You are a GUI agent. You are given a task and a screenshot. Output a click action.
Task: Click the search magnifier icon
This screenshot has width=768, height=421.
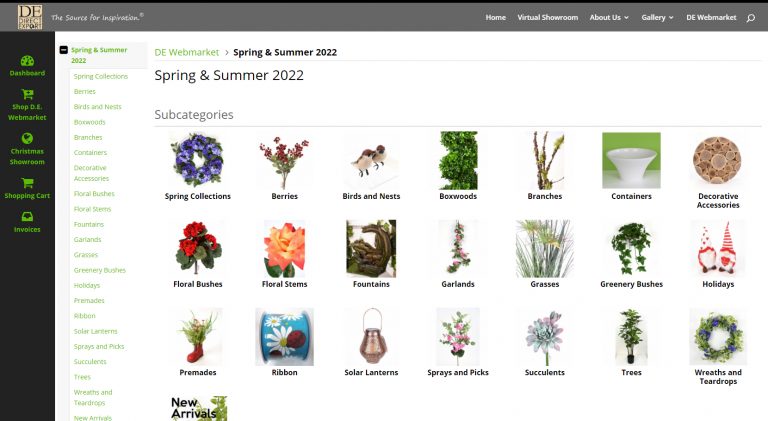tap(750, 17)
